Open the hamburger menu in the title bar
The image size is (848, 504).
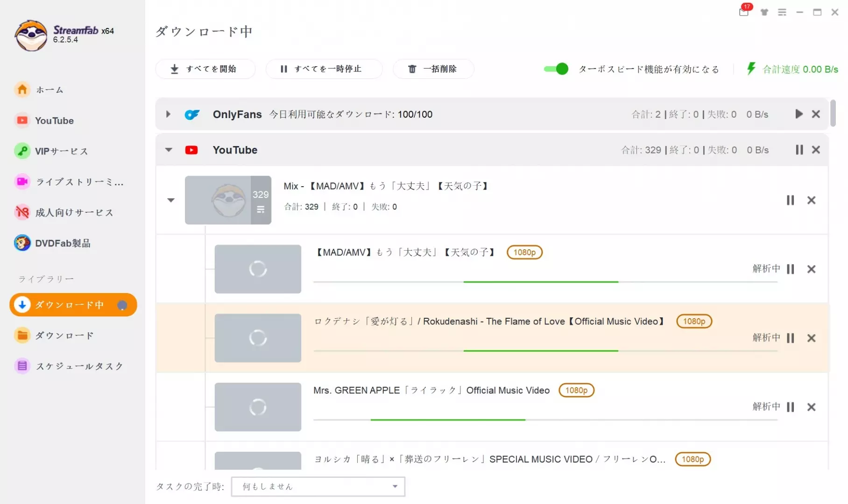pos(782,12)
